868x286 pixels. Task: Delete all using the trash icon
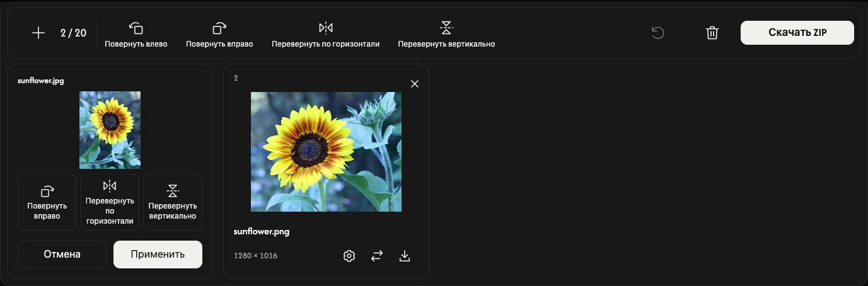pos(712,33)
